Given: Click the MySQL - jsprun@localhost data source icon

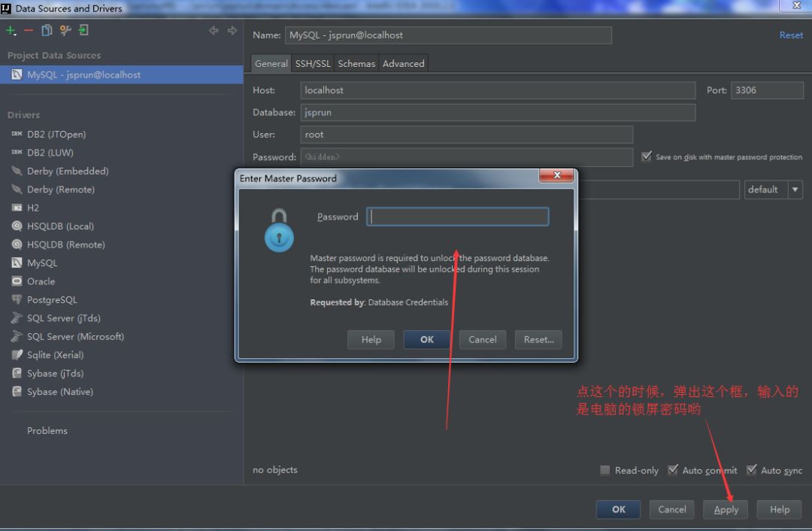Looking at the screenshot, I should tap(17, 74).
